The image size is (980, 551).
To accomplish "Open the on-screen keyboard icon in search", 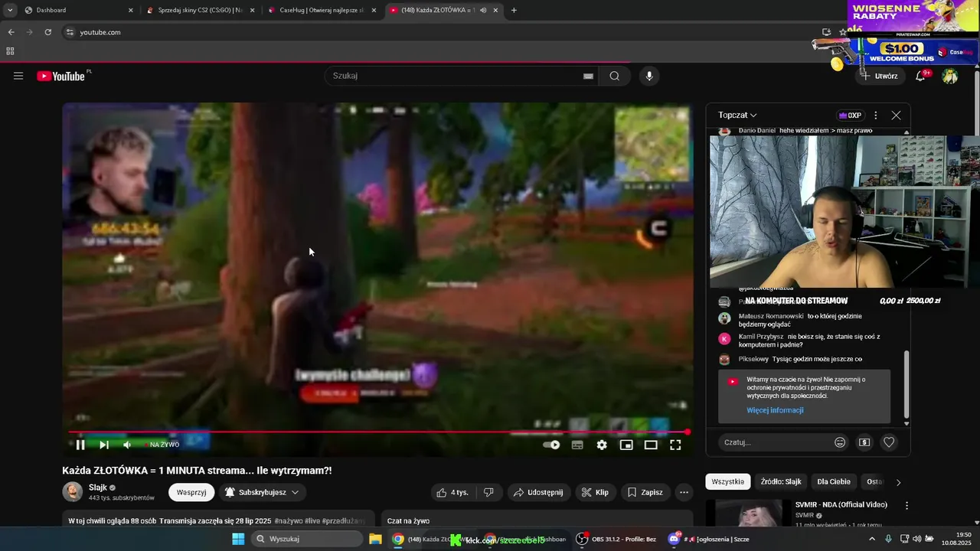I will point(588,76).
